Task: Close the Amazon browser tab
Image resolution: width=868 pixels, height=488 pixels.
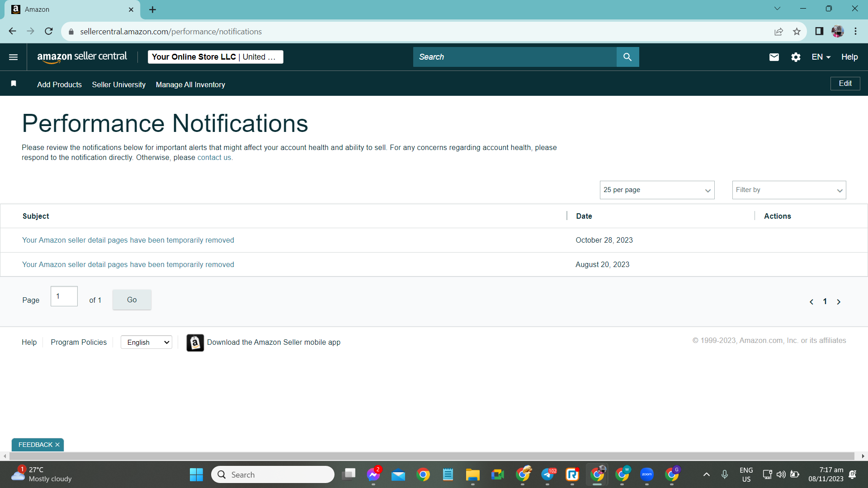Action: tap(131, 9)
